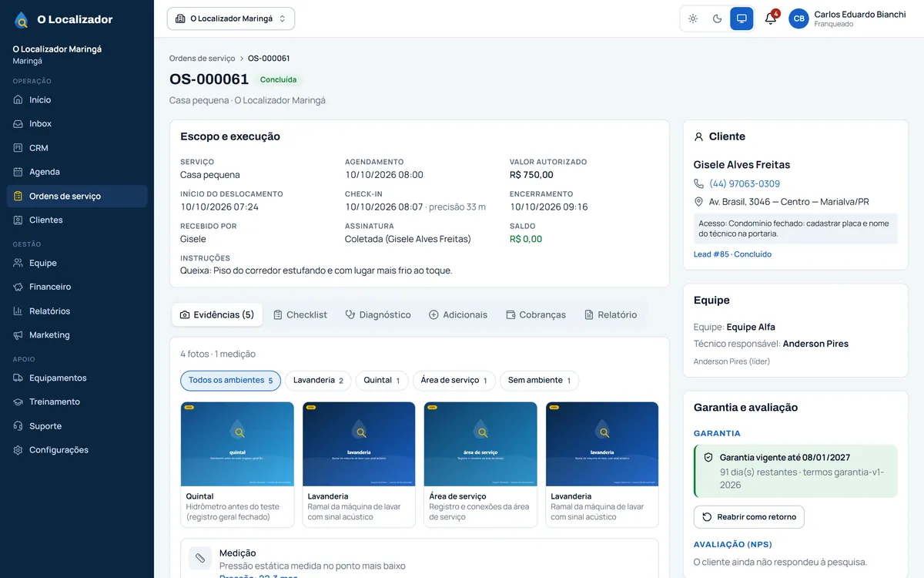Click the Financeiro sidebar icon
The height and width of the screenshot is (578, 924).
tap(18, 287)
